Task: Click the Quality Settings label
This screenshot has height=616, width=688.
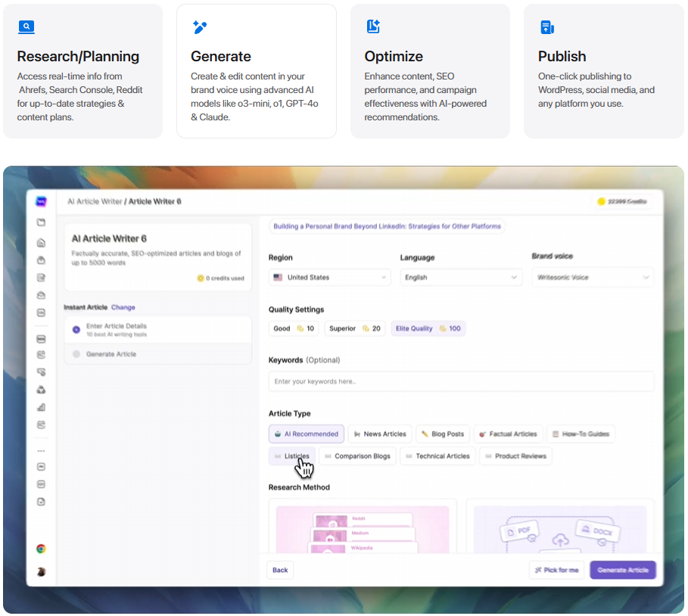Action: click(296, 310)
